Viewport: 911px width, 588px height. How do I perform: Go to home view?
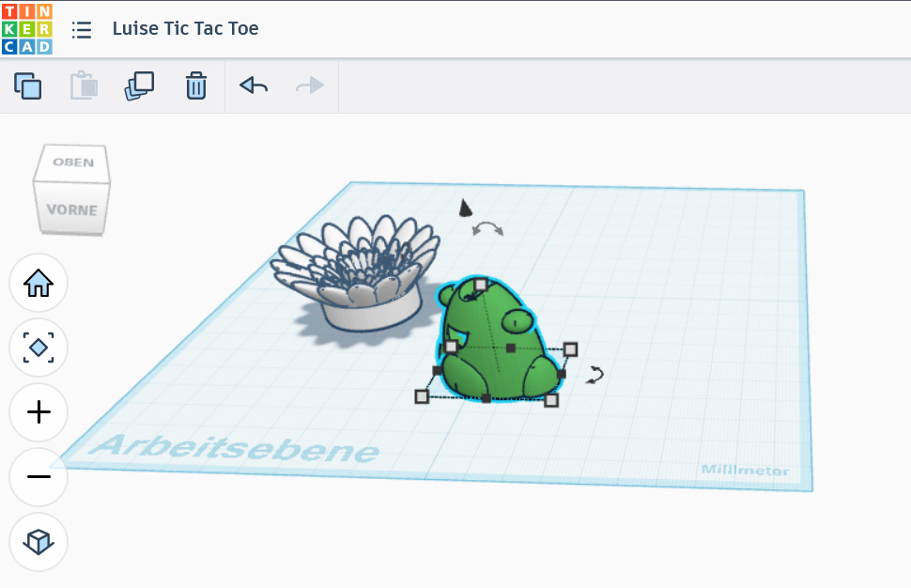click(39, 283)
